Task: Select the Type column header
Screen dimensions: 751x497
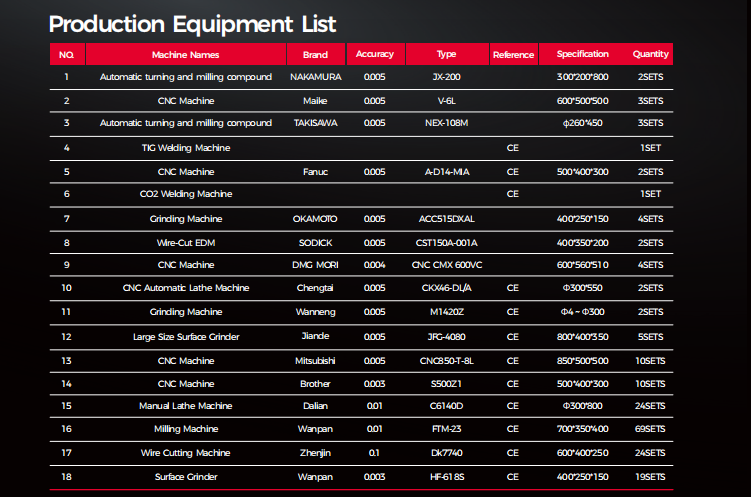Action: [446, 54]
